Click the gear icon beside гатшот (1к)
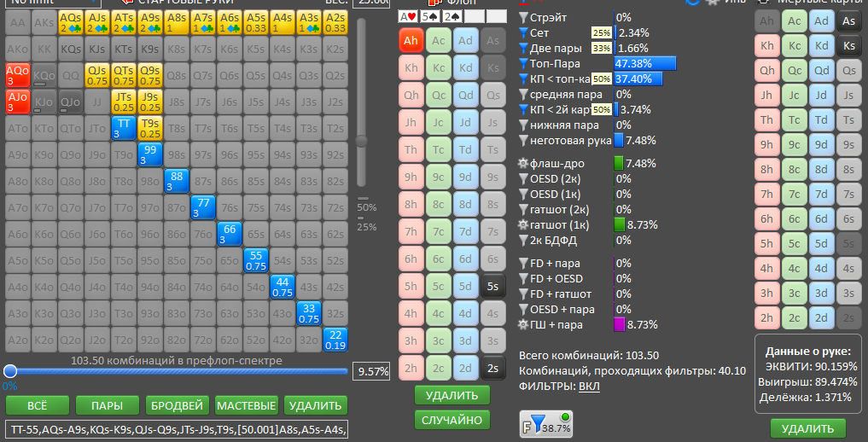The image size is (868, 442). click(x=524, y=224)
